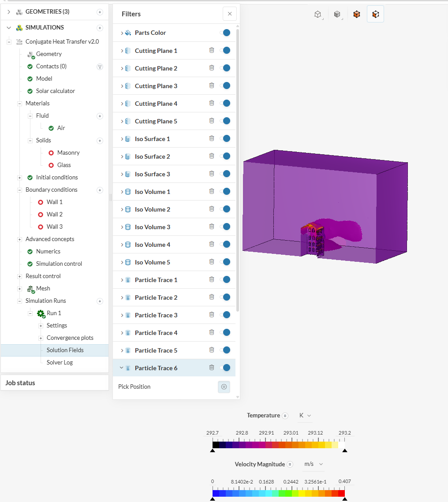Click the building model in 3D viewer
Screen dimensions: 448x502
tap(313, 240)
